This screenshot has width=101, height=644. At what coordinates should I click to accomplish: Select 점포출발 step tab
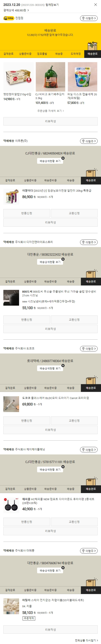42,54
